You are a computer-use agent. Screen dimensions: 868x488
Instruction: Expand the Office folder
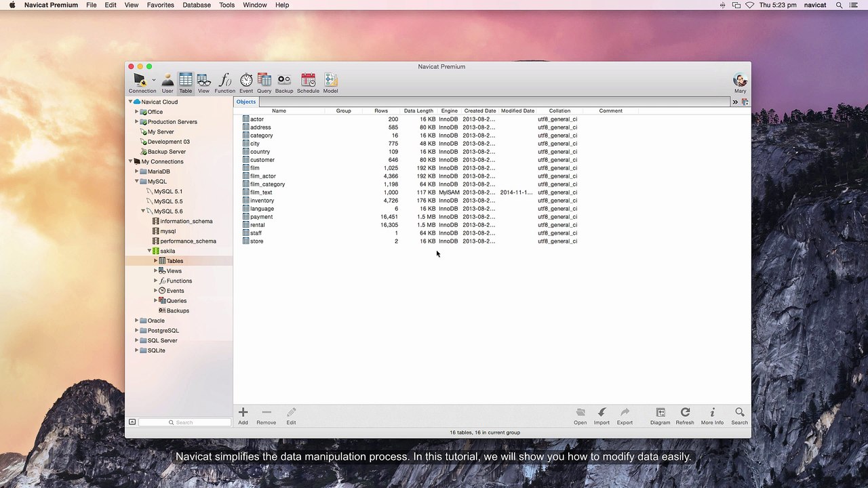(x=136, y=112)
